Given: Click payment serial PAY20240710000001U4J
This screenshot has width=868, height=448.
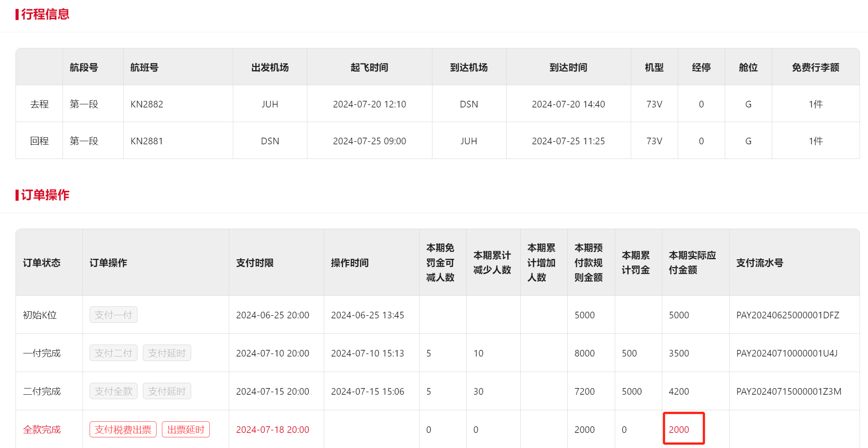Looking at the screenshot, I should (x=787, y=353).
